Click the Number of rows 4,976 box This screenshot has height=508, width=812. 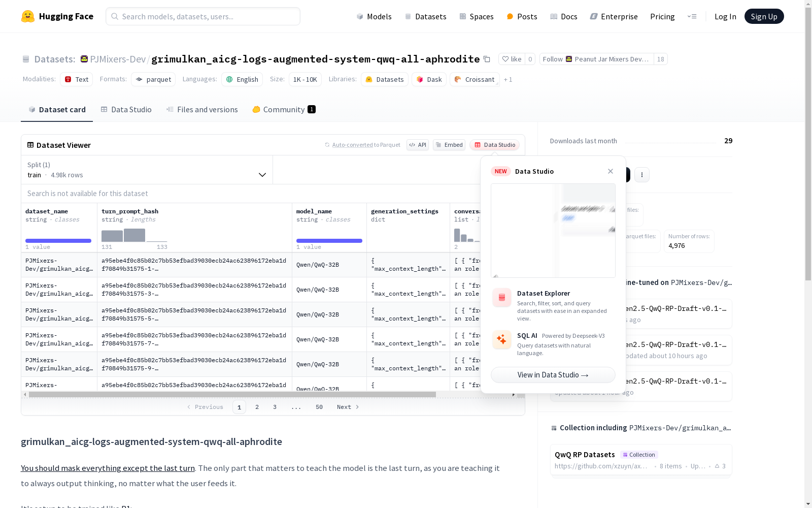tap(689, 241)
